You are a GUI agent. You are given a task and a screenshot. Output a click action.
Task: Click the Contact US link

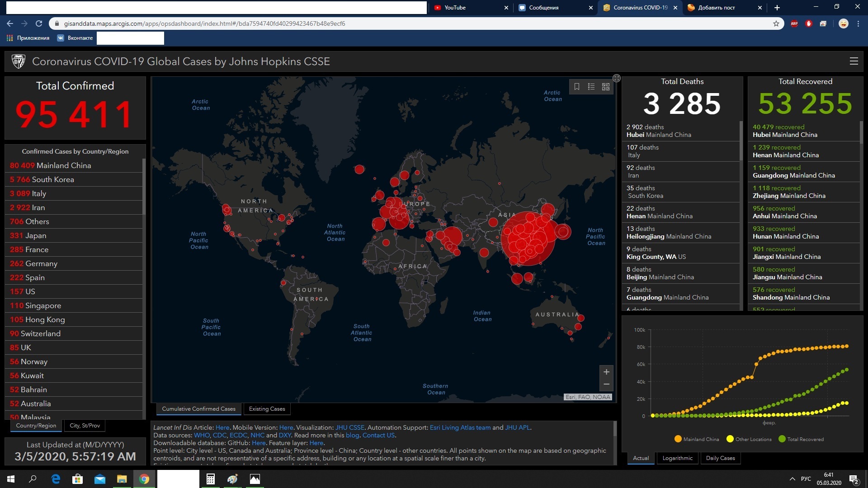(378, 435)
